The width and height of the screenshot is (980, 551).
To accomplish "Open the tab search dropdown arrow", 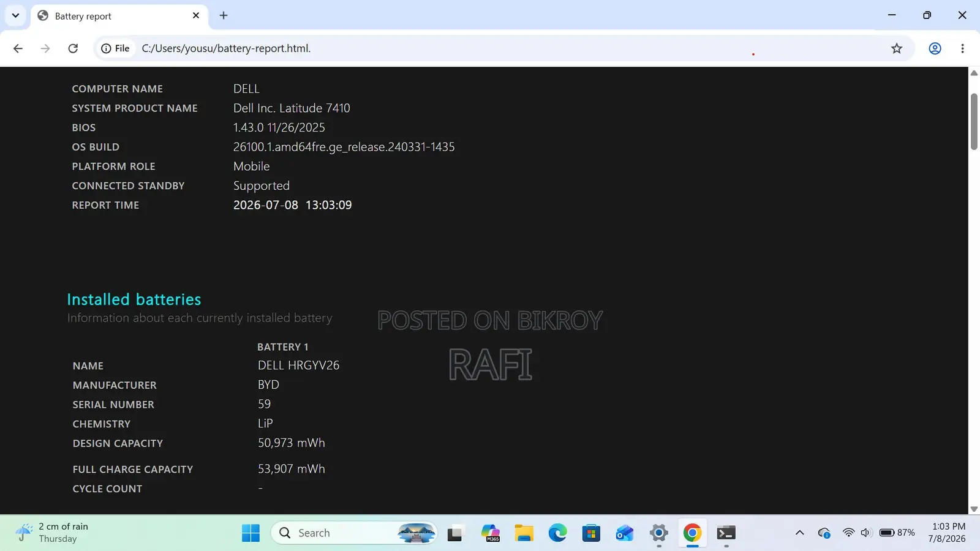I will point(15,15).
